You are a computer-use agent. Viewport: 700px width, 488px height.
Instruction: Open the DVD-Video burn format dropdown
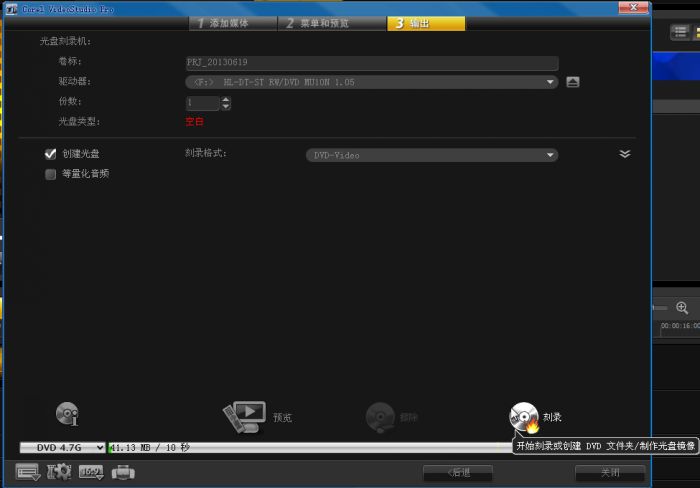pyautogui.click(x=432, y=155)
